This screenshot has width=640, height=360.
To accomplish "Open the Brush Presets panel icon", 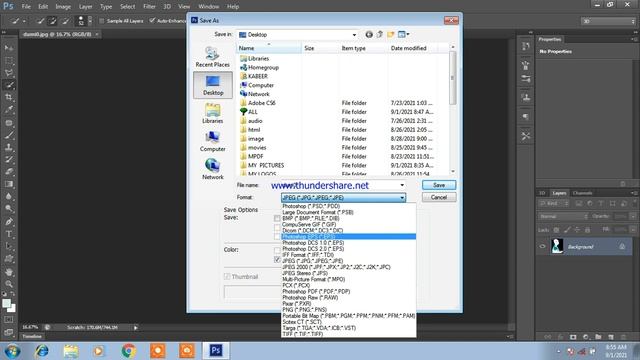I will point(526,78).
